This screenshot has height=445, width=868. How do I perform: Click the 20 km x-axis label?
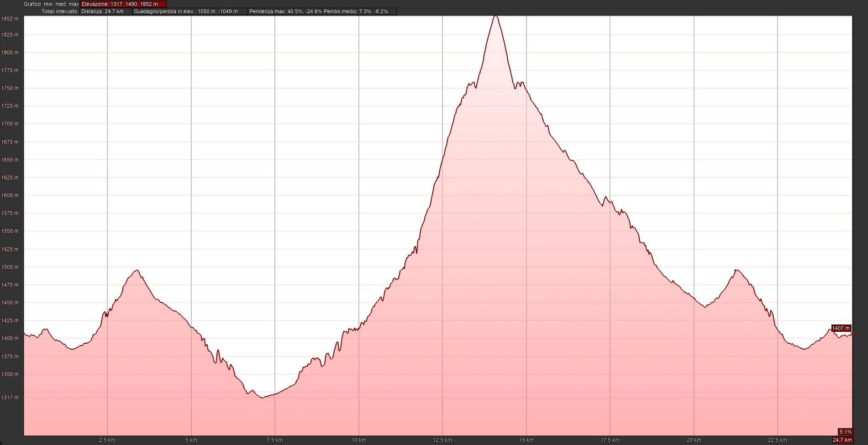click(x=694, y=440)
